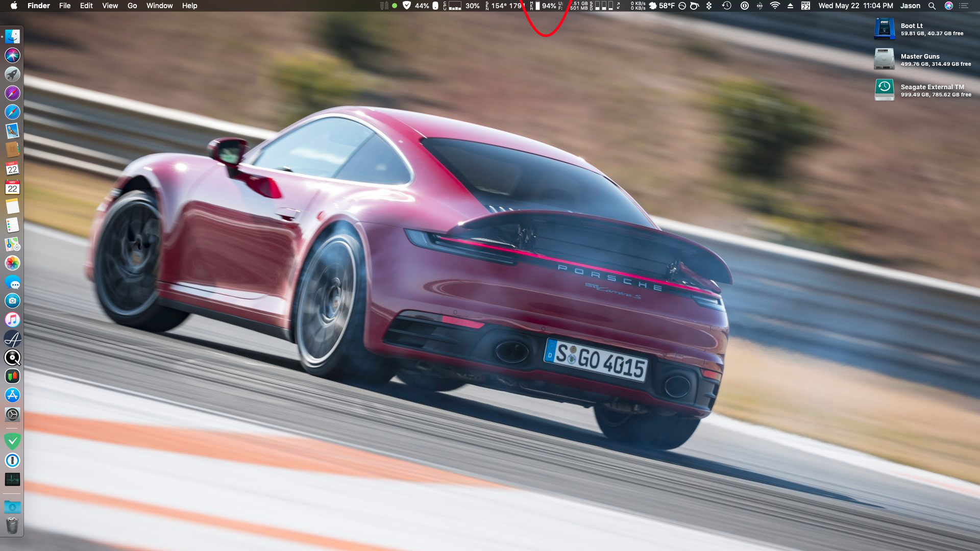Open the weather 58°F menu item
Image resolution: width=980 pixels, height=551 pixels.
coord(662,6)
